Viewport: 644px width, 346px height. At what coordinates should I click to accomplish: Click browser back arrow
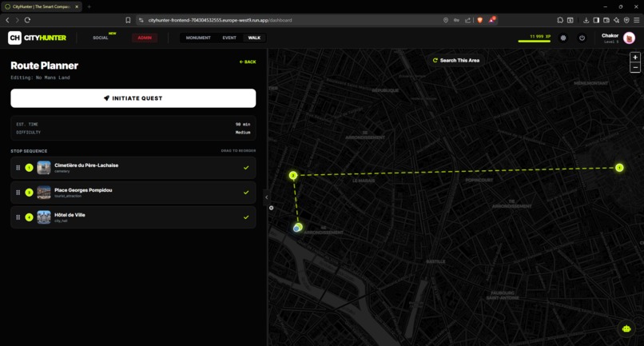coord(7,20)
